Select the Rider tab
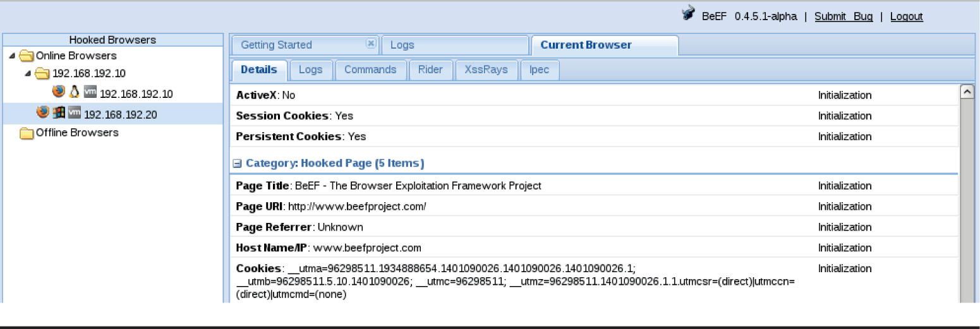 point(430,69)
